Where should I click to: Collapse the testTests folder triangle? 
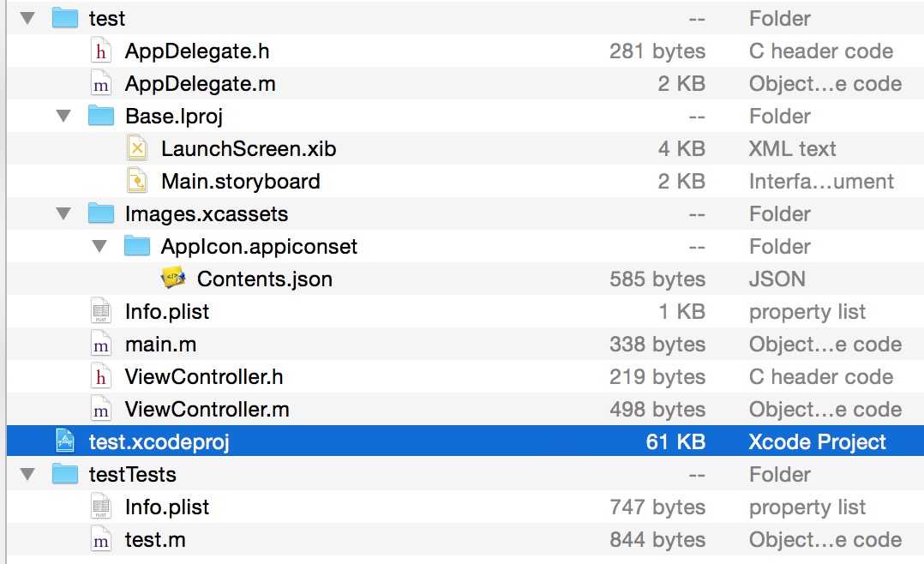coord(27,475)
